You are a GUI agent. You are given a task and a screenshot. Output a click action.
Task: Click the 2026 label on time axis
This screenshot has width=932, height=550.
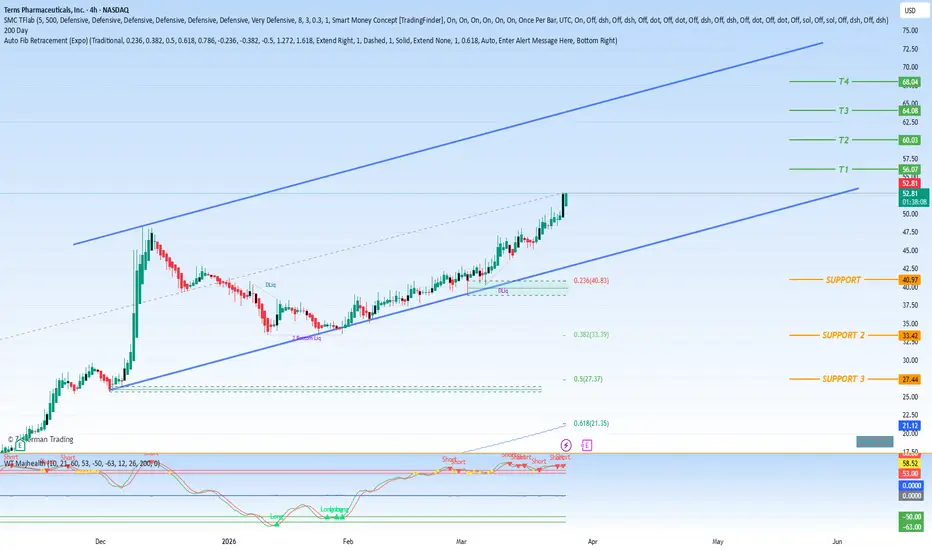229,542
